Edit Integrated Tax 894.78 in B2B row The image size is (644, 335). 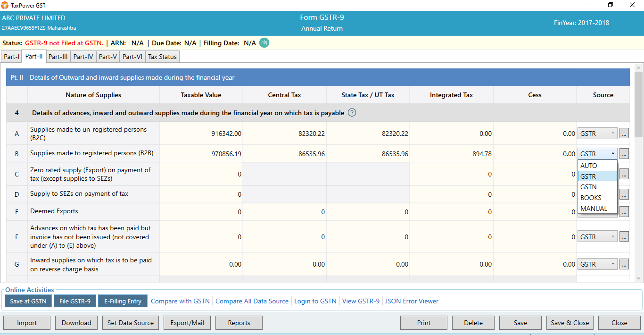pos(452,154)
